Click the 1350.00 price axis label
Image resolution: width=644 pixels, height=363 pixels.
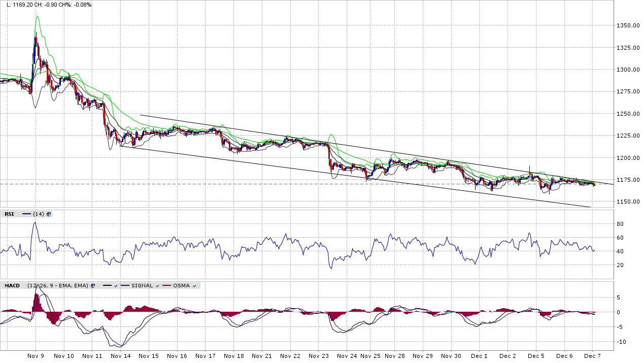(x=627, y=25)
